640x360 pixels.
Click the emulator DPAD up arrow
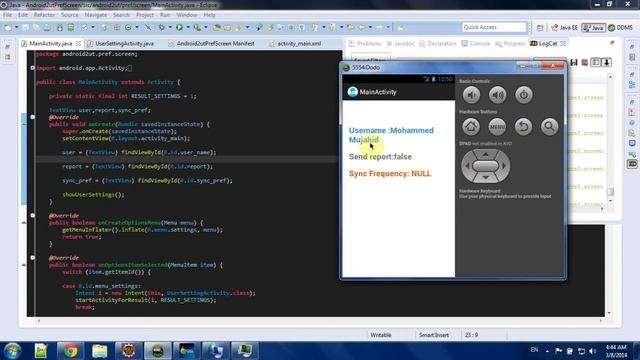tap(485, 154)
